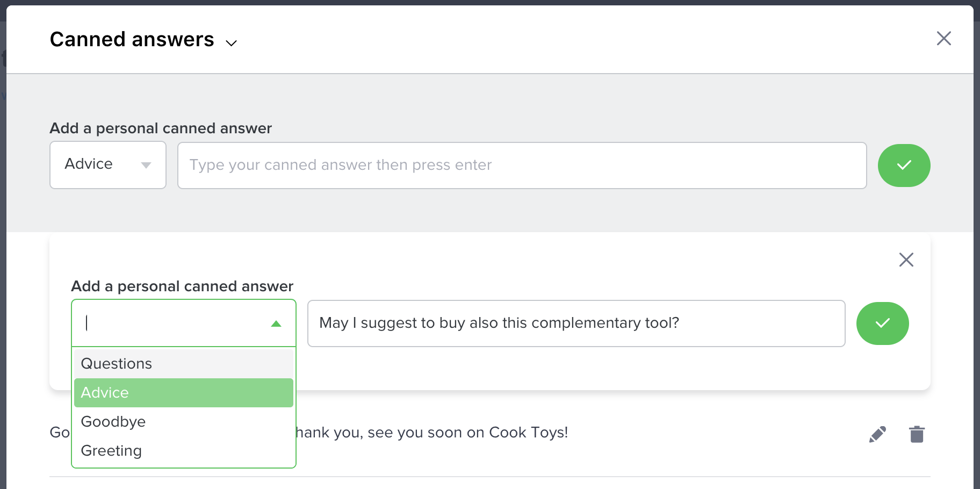980x489 pixels.
Task: Save edit with the lower green checkmark
Action: (x=882, y=323)
